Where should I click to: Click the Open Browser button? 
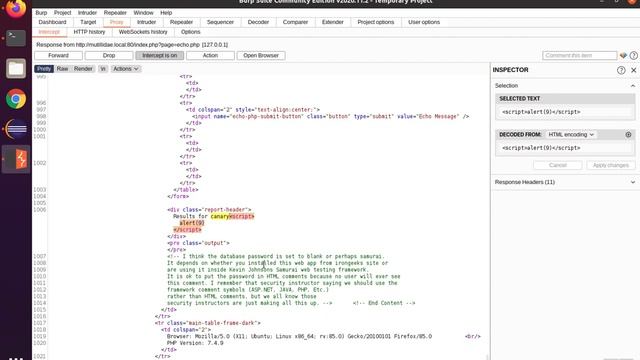261,56
